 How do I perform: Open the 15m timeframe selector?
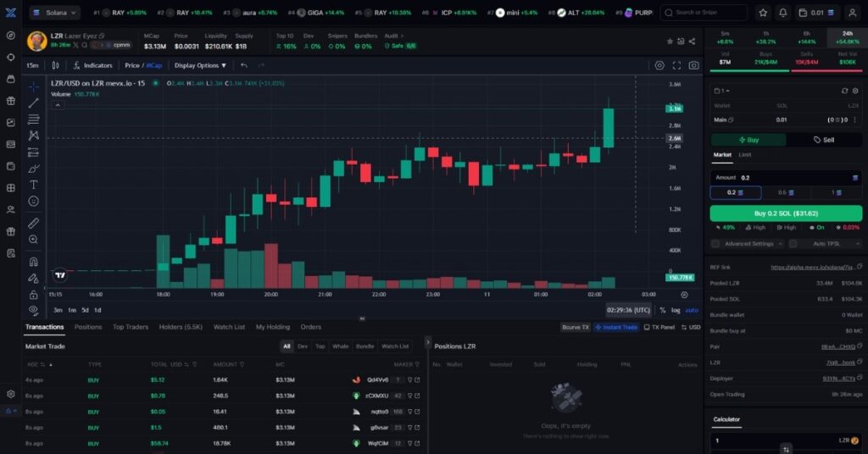(x=33, y=65)
